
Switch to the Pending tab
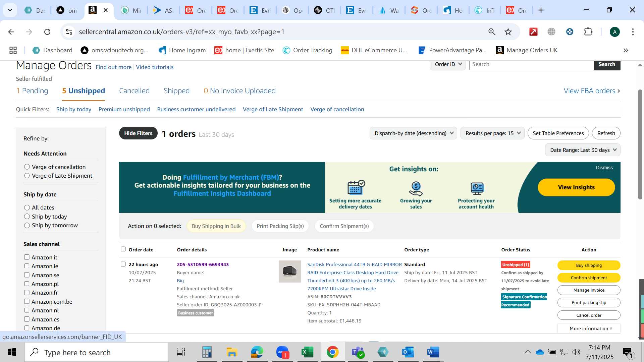tap(32, 91)
